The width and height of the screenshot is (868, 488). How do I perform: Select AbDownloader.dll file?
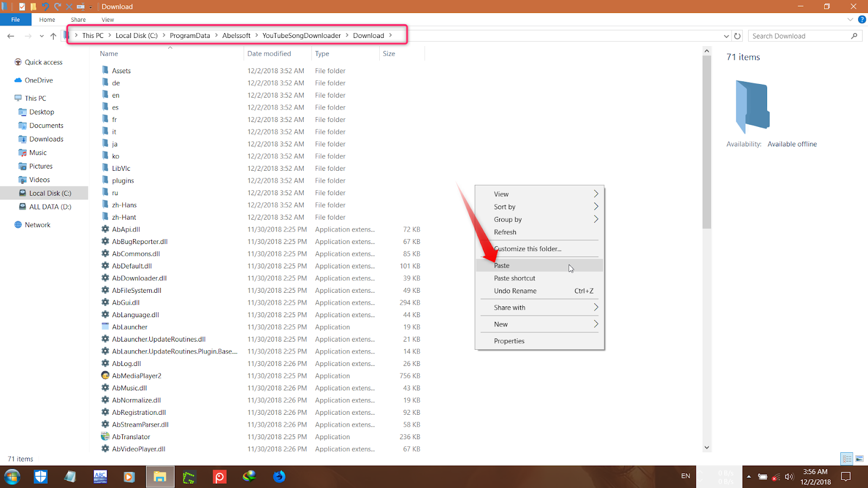point(139,279)
